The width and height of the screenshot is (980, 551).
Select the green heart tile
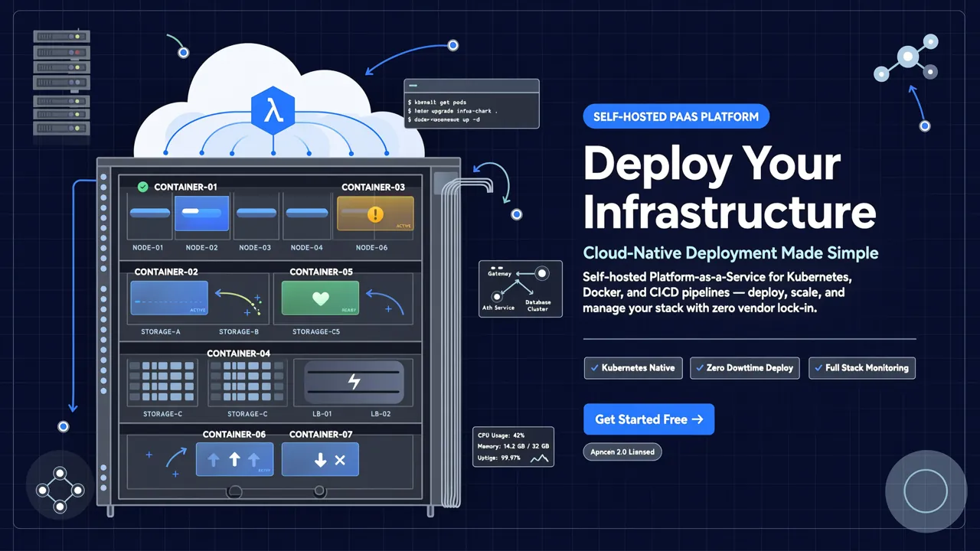pyautogui.click(x=320, y=299)
